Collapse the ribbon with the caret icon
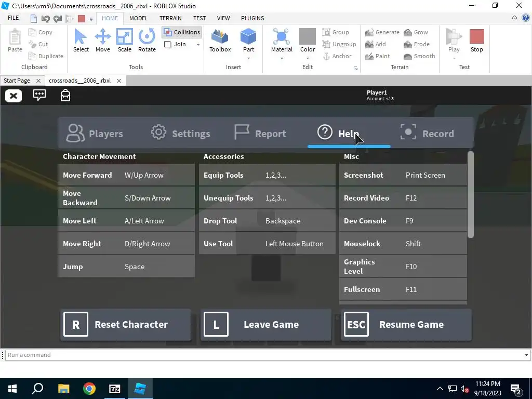 click(x=514, y=18)
